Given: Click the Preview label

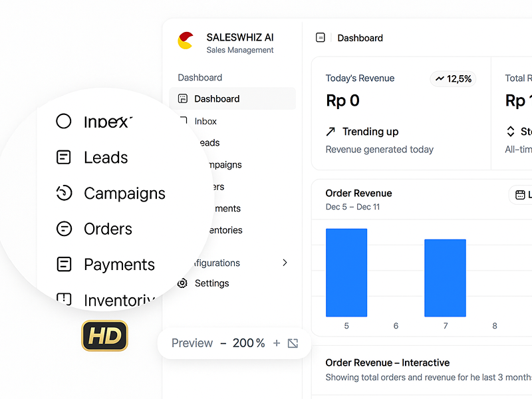Looking at the screenshot, I should 192,343.
